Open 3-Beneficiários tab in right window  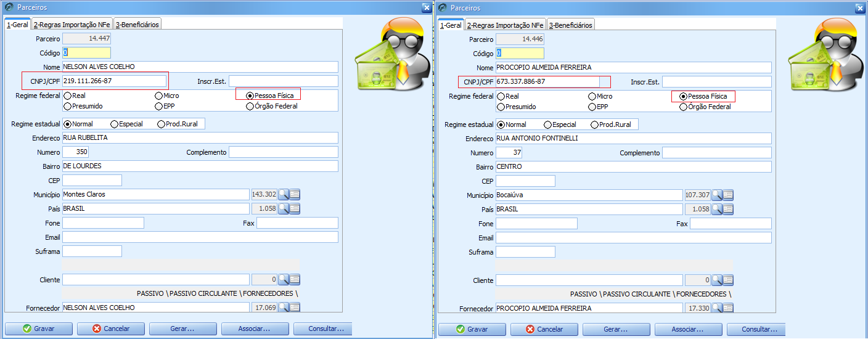571,25
